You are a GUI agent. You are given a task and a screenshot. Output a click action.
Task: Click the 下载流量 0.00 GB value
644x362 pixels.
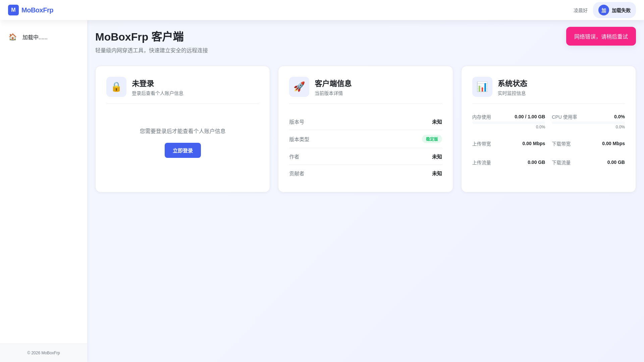point(616,162)
